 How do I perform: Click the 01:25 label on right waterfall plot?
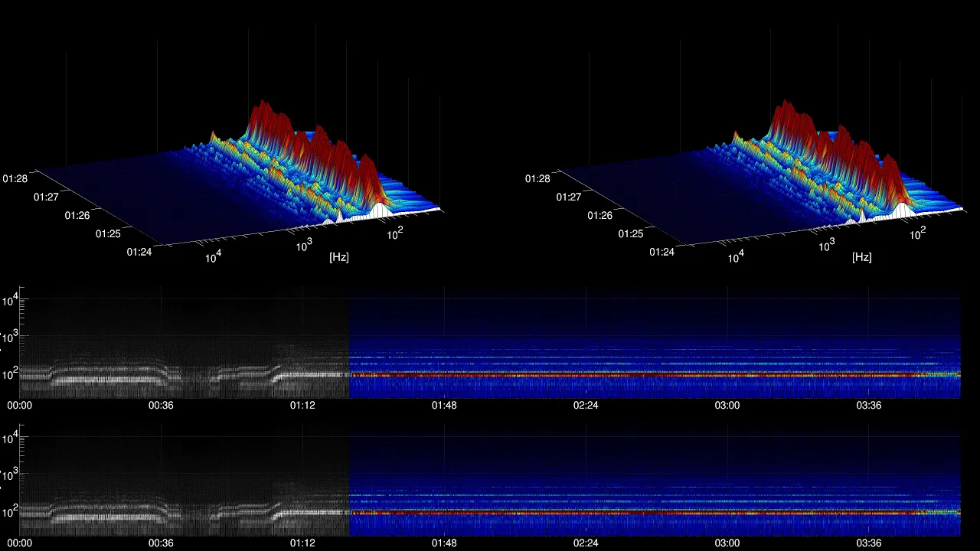[x=631, y=233]
